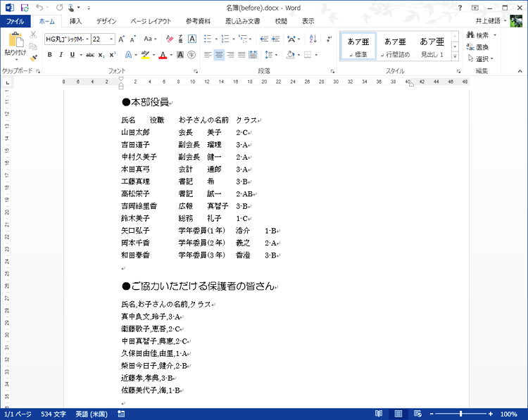Align text to the left
Viewport: 528px width, 420px height.
[208, 54]
